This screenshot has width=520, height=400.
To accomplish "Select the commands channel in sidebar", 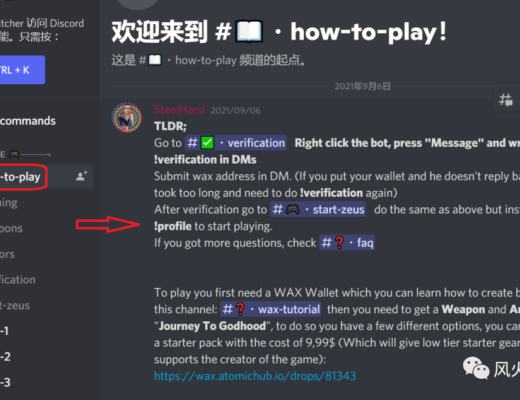I will tap(28, 121).
